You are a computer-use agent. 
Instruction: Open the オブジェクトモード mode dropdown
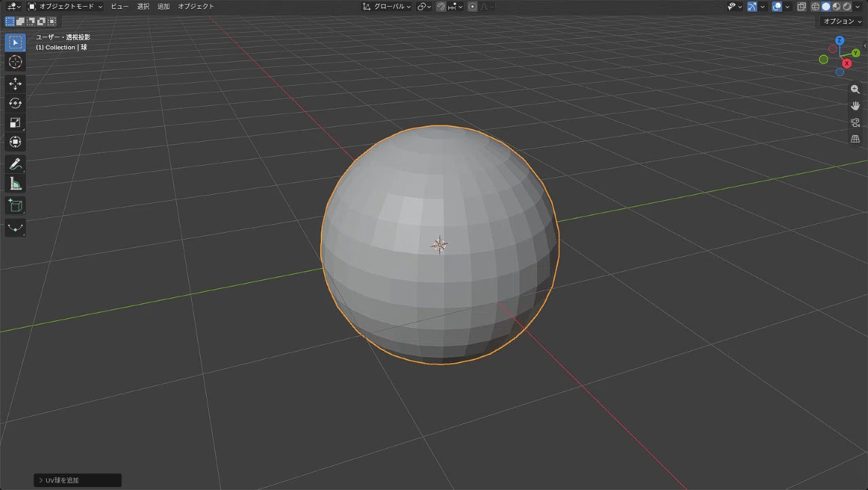point(66,6)
